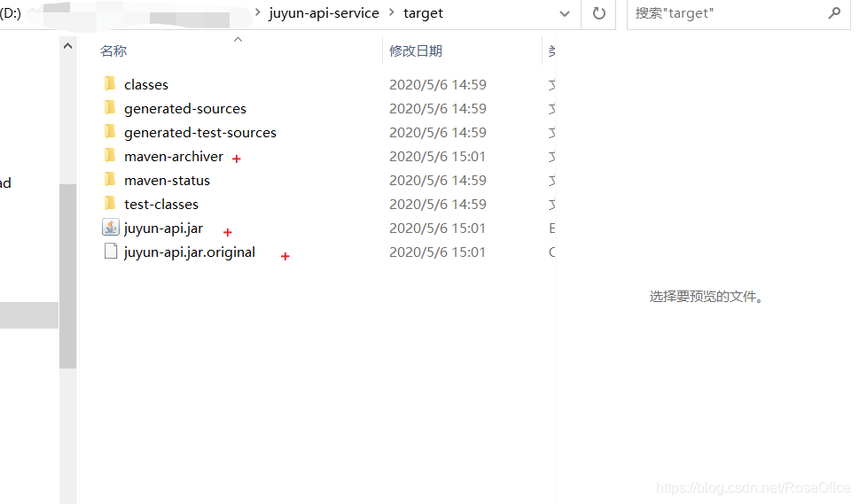Click the maven-status modified date

pos(438,180)
